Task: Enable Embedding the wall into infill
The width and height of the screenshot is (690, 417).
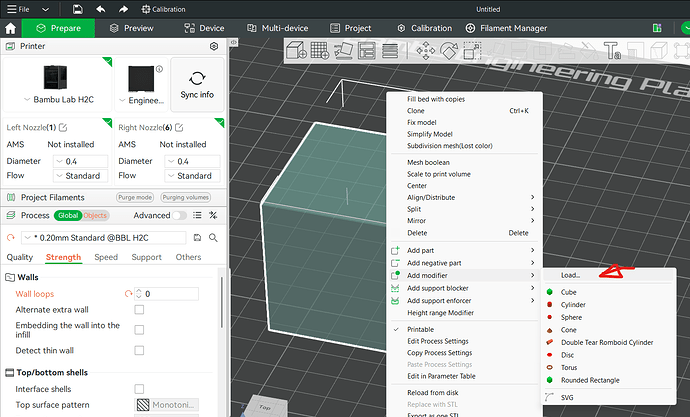Action: 139,330
